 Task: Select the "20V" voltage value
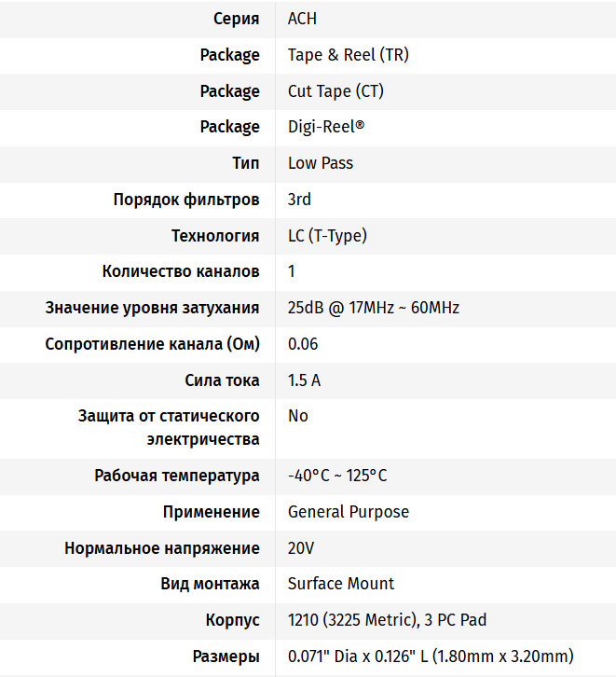pyautogui.click(x=301, y=548)
